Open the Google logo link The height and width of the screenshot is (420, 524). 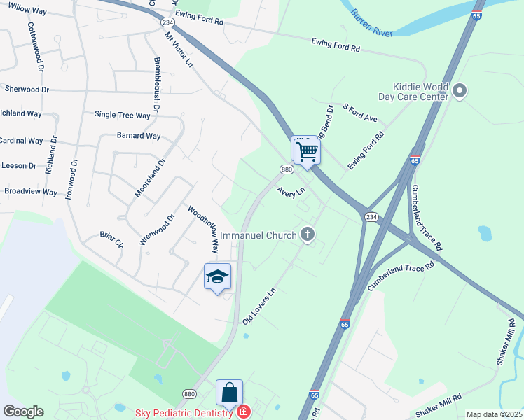point(23,412)
